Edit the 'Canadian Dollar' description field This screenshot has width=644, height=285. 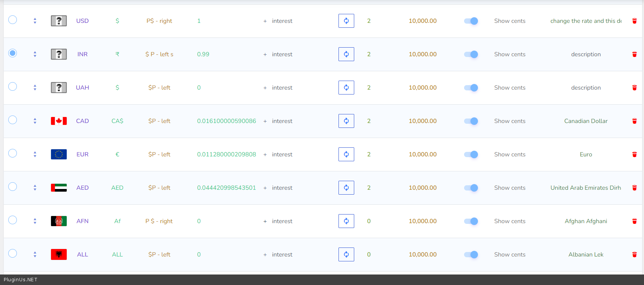tap(586, 121)
